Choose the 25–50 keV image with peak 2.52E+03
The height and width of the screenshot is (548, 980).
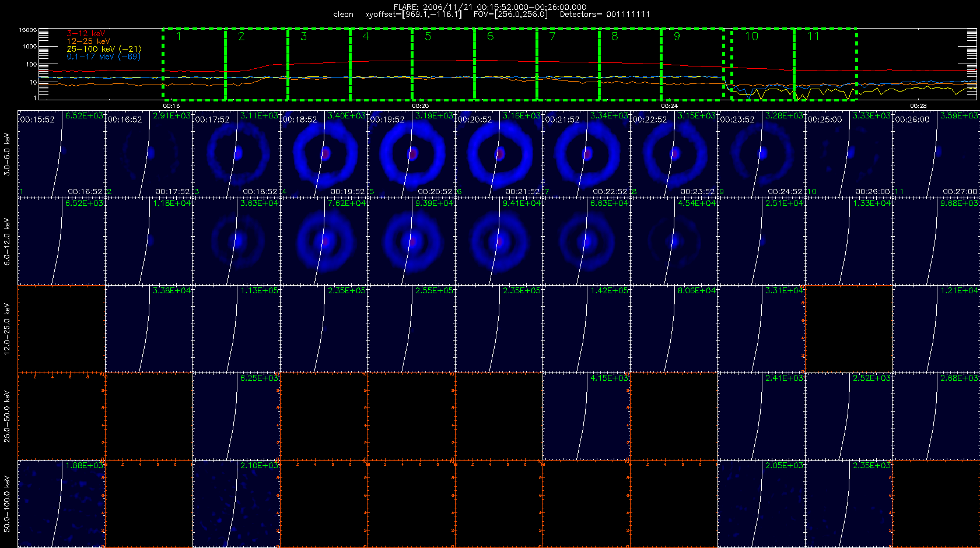click(x=849, y=416)
